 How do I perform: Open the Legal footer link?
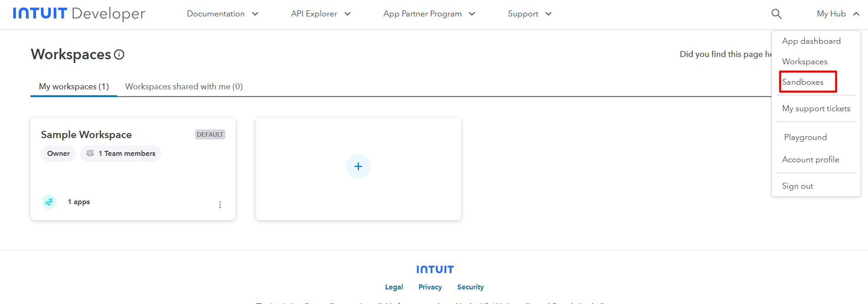click(x=394, y=287)
